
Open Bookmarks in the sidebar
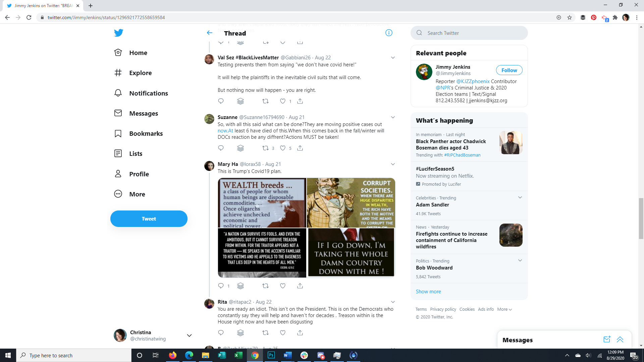[146, 133]
